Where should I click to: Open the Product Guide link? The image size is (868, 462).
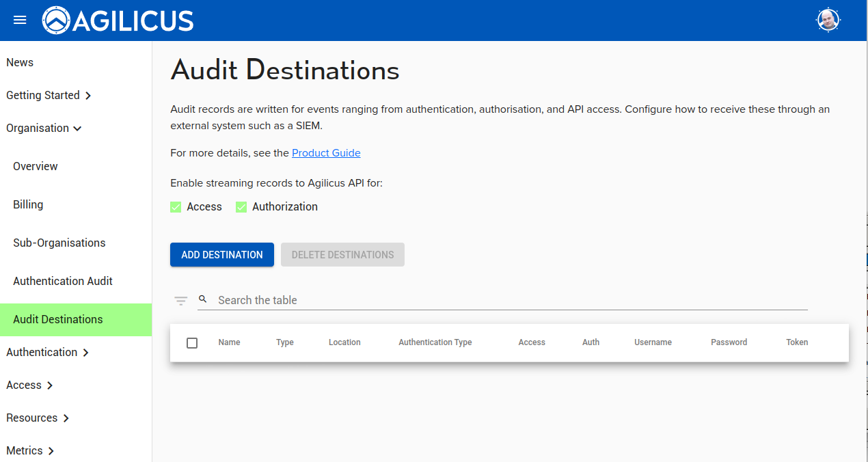pyautogui.click(x=326, y=153)
